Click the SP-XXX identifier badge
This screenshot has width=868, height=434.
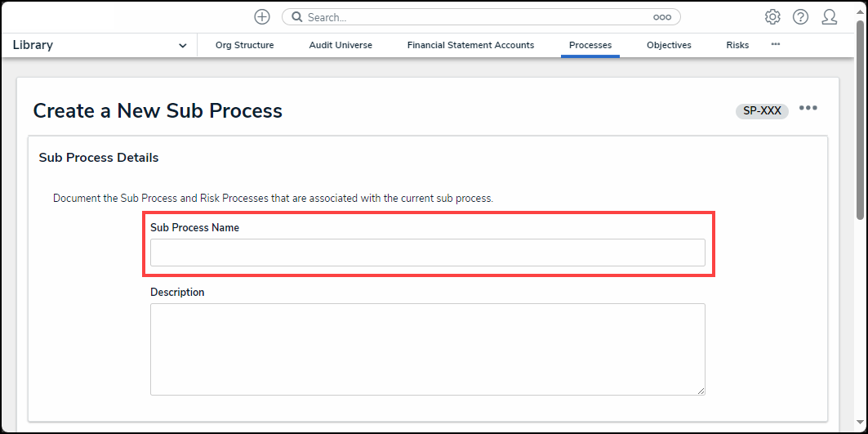(x=762, y=111)
